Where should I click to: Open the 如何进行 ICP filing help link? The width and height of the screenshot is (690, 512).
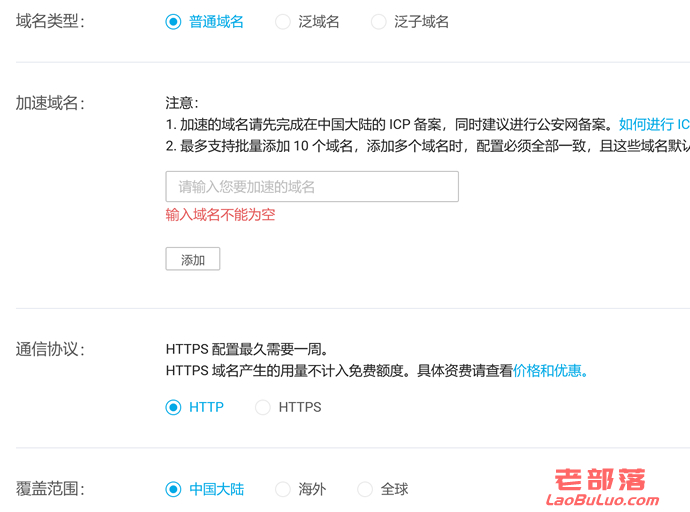[654, 124]
